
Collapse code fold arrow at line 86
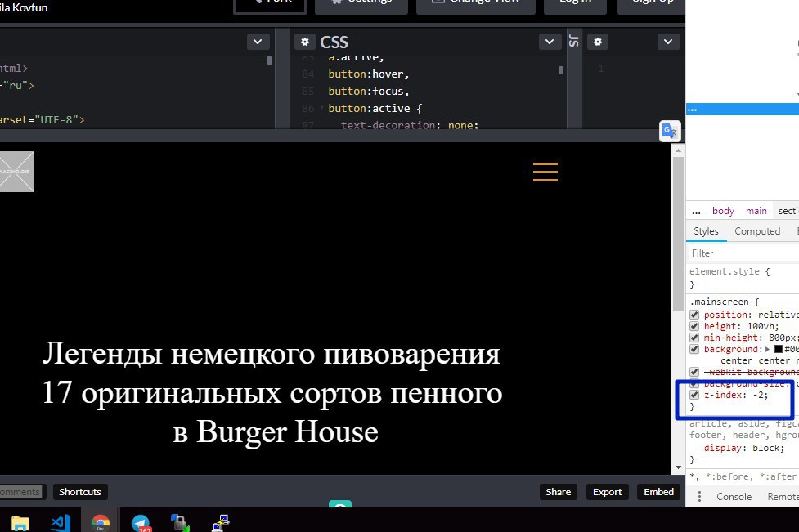[x=321, y=108]
